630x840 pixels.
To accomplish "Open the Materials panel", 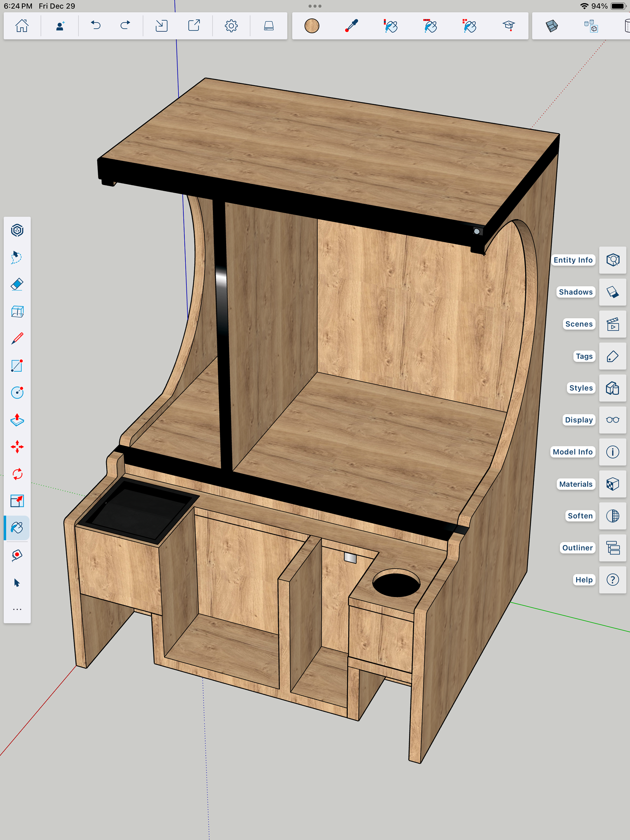I will [x=612, y=484].
